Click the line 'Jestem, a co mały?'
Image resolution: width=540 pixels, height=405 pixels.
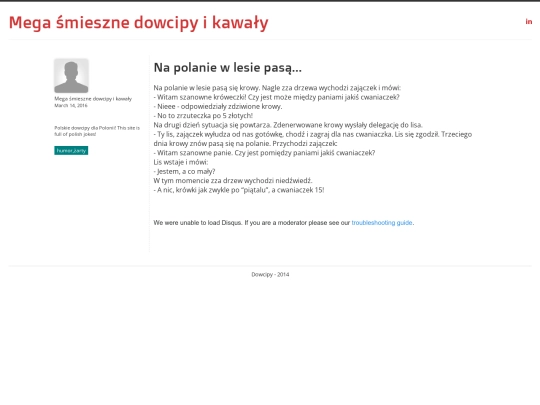click(184, 172)
